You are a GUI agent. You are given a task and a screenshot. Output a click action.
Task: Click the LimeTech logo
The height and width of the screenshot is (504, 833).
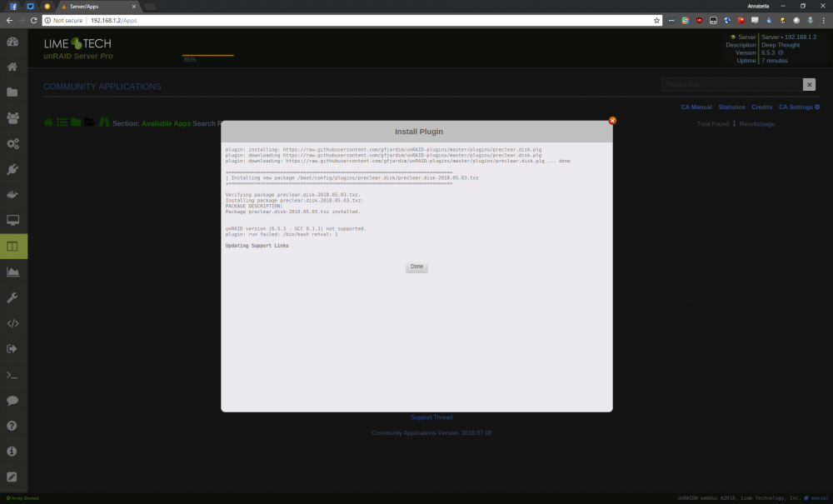(77, 43)
